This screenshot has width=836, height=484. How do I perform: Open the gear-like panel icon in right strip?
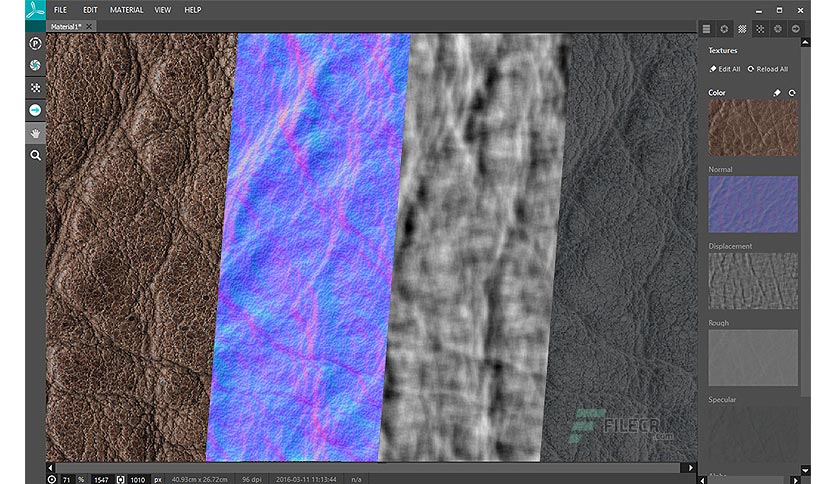coord(778,29)
